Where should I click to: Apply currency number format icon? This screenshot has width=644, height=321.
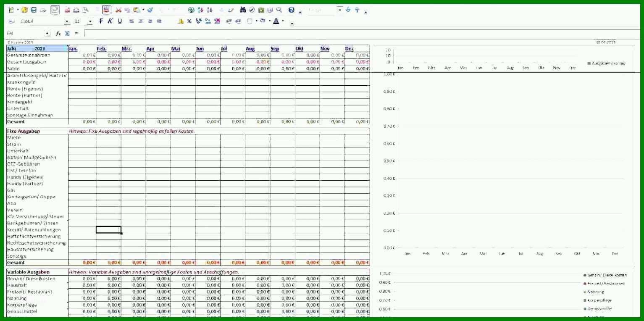pyautogui.click(x=181, y=21)
